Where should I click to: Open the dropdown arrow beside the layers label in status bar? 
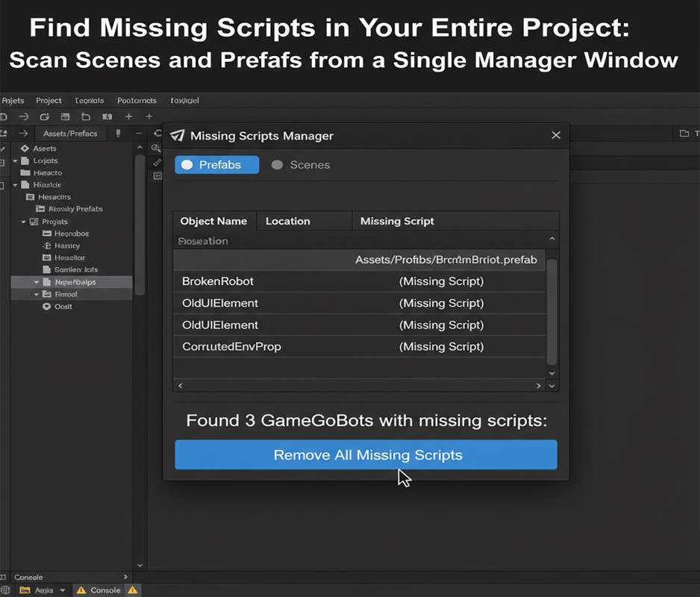(x=62, y=590)
